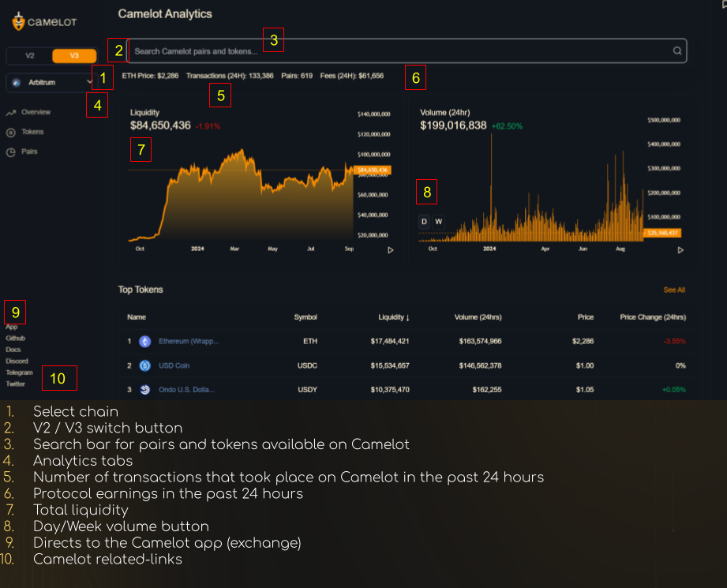Focus the Camelot pairs search field

point(395,51)
